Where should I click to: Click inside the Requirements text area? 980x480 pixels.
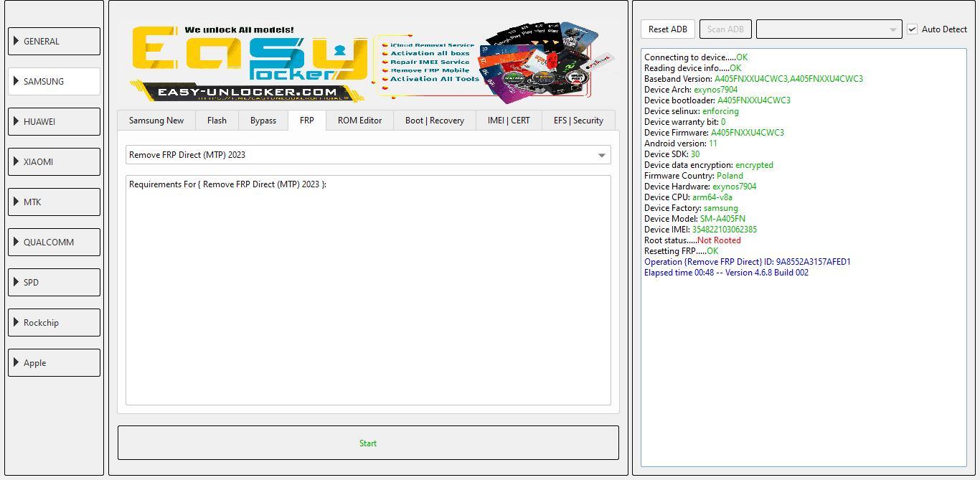pos(368,290)
